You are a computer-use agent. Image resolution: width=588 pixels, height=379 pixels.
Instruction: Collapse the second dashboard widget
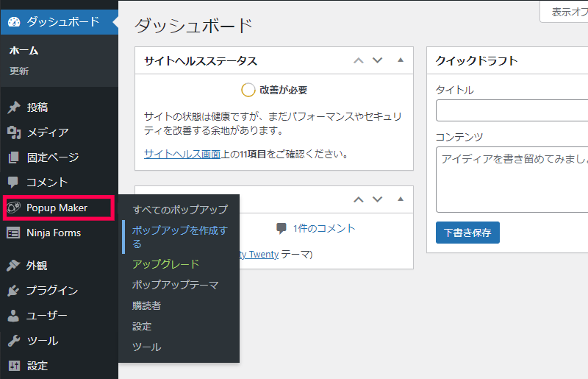tap(401, 199)
